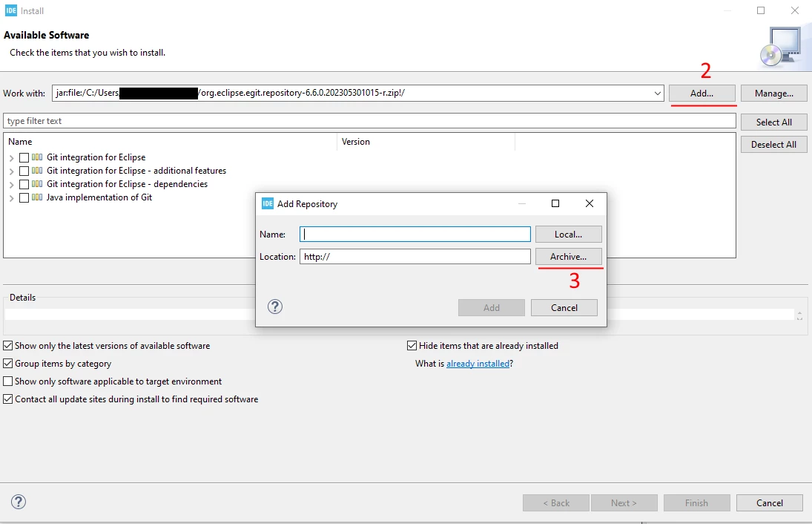Click category icon beside additional features row
Viewport: 812px width, 524px height.
tap(37, 171)
